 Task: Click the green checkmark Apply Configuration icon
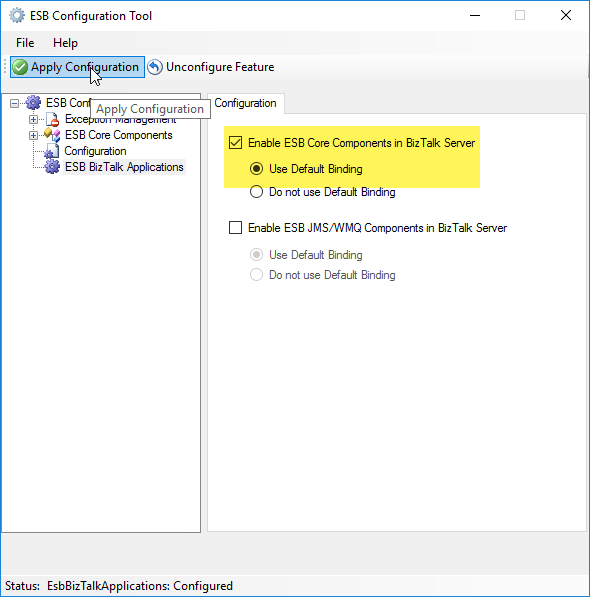tap(20, 67)
